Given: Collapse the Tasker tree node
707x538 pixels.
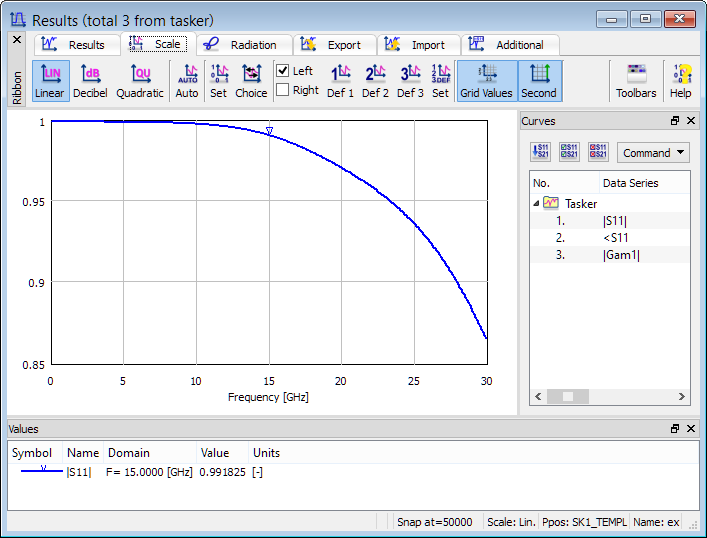Looking at the screenshot, I should click(535, 203).
